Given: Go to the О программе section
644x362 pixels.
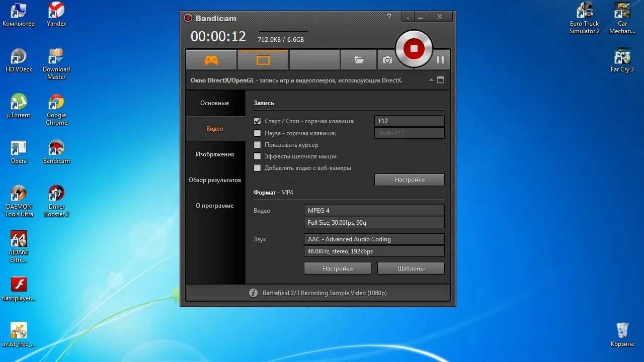Looking at the screenshot, I should 215,206.
